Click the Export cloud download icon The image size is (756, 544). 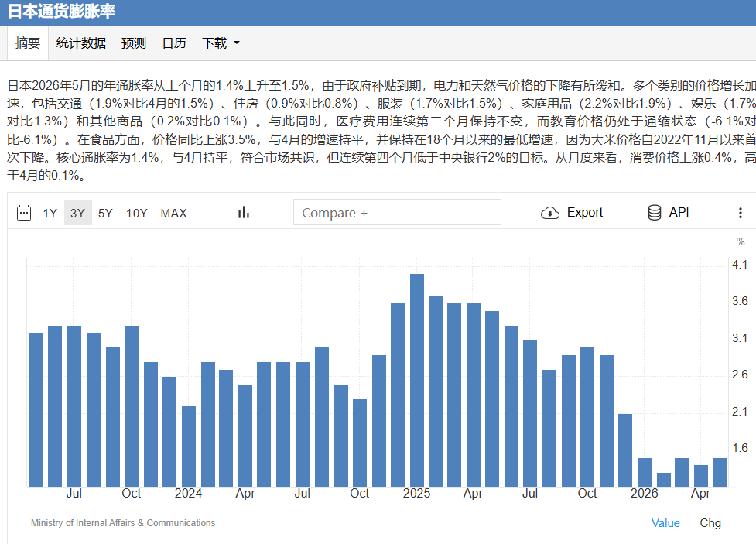point(549,213)
